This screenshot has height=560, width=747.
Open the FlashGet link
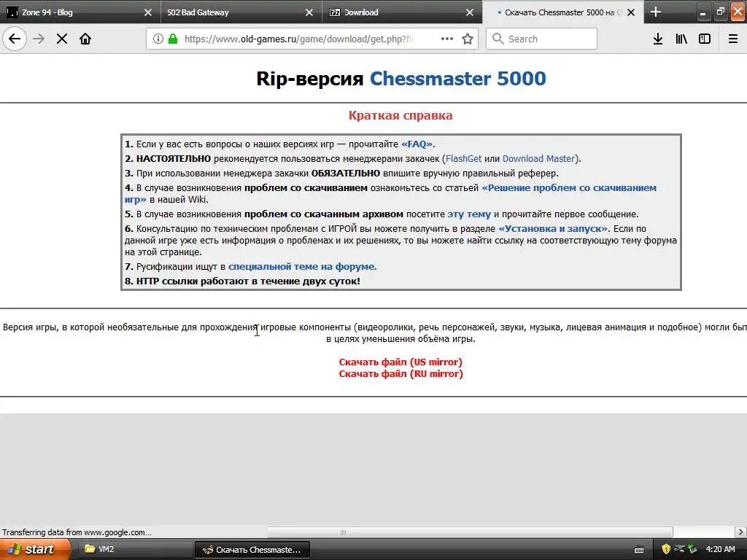(x=463, y=158)
